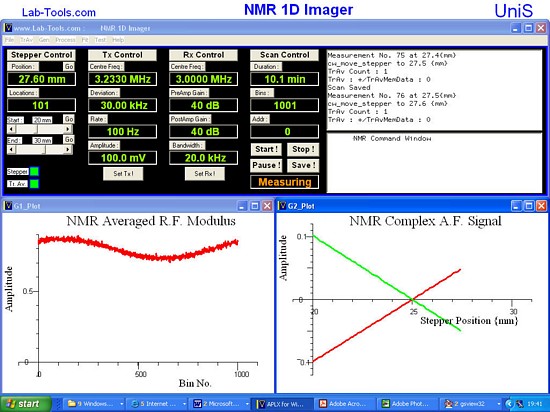This screenshot has width=550, height=412.
Task: Open the Fit menu
Action: [85, 40]
